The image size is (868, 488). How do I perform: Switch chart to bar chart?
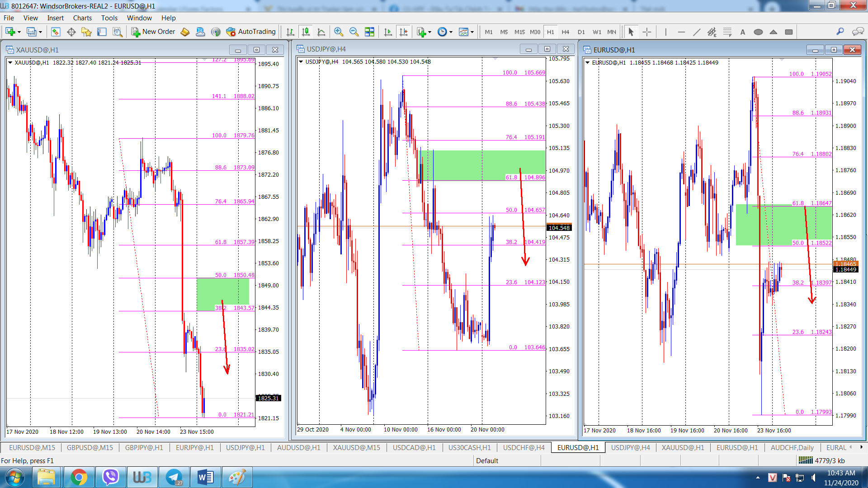[290, 32]
